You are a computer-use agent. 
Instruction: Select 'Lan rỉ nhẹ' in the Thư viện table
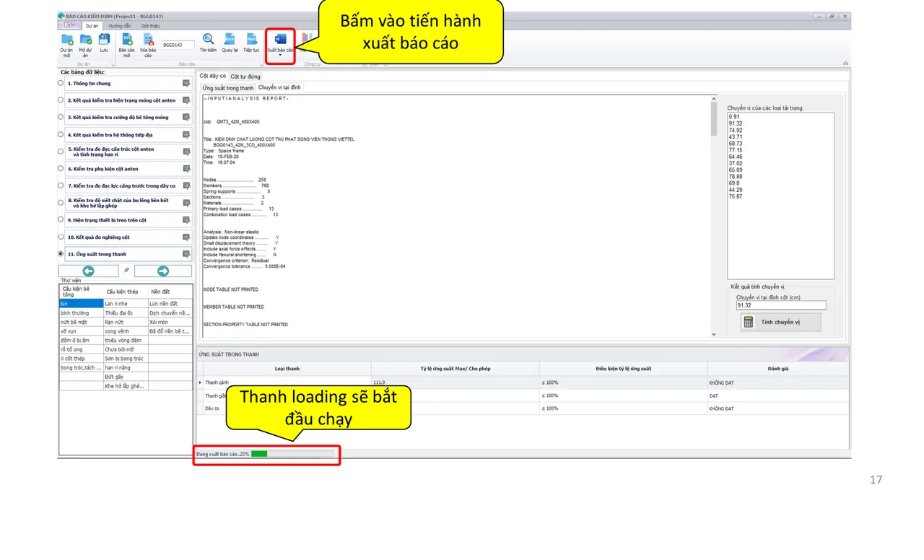point(126,304)
